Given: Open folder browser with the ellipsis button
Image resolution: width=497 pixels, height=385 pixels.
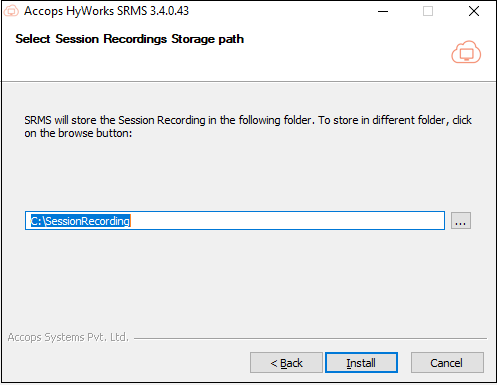Looking at the screenshot, I should [461, 221].
